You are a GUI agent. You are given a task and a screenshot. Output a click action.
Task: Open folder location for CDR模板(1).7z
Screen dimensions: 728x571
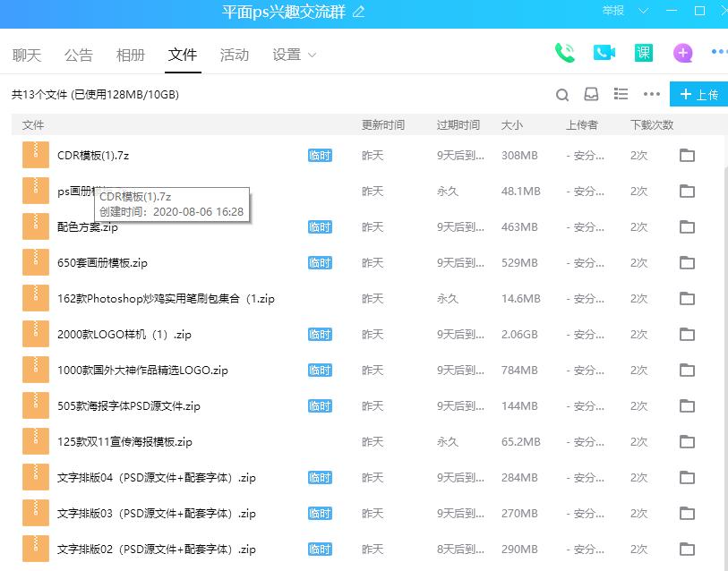pos(687,155)
